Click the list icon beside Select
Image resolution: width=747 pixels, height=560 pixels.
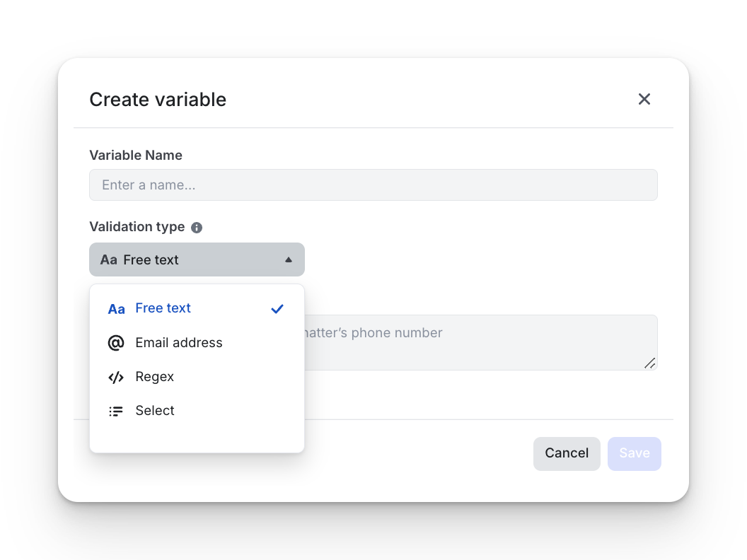[x=116, y=411]
